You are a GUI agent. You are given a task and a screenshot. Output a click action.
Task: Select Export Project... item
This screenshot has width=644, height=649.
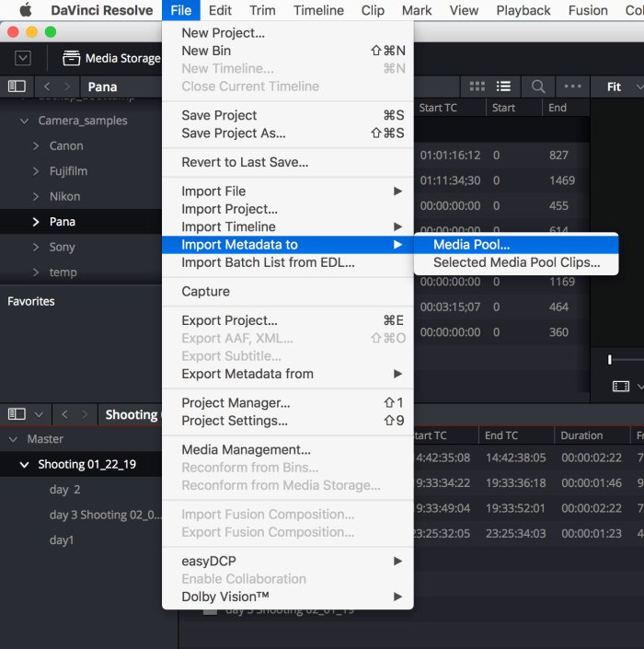pyautogui.click(x=288, y=320)
